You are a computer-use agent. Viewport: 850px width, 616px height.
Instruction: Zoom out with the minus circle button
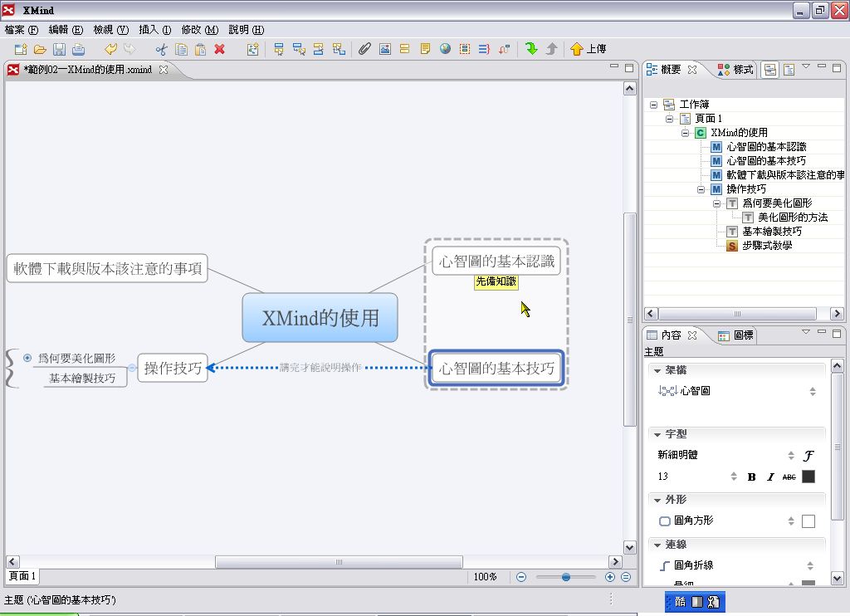(x=521, y=577)
